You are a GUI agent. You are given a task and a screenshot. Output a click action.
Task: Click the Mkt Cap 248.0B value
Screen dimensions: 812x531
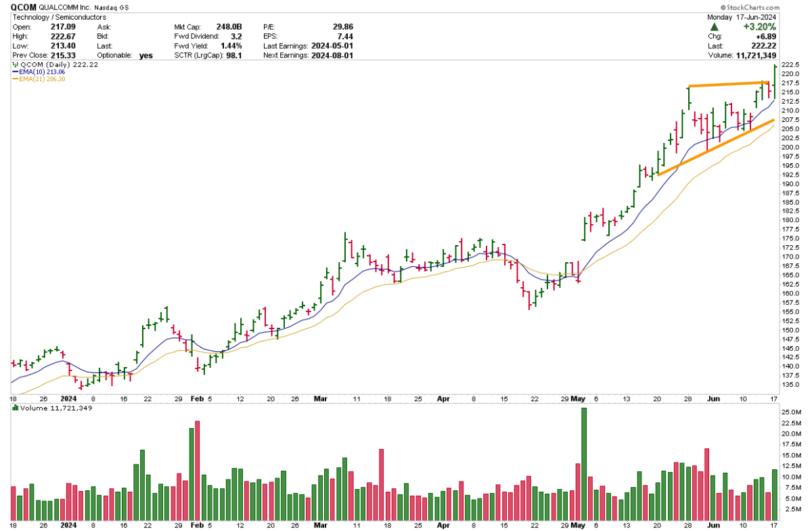coord(229,26)
